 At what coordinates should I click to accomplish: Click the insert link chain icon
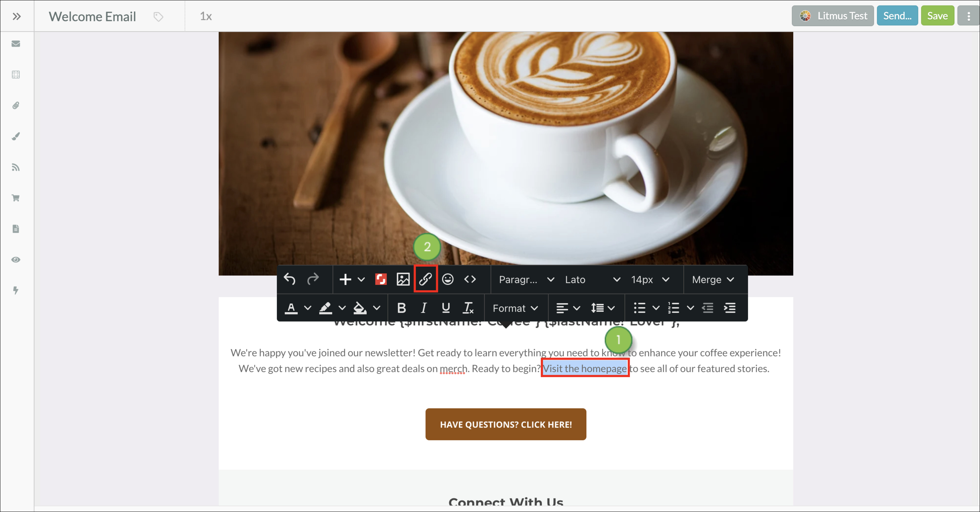pyautogui.click(x=425, y=279)
